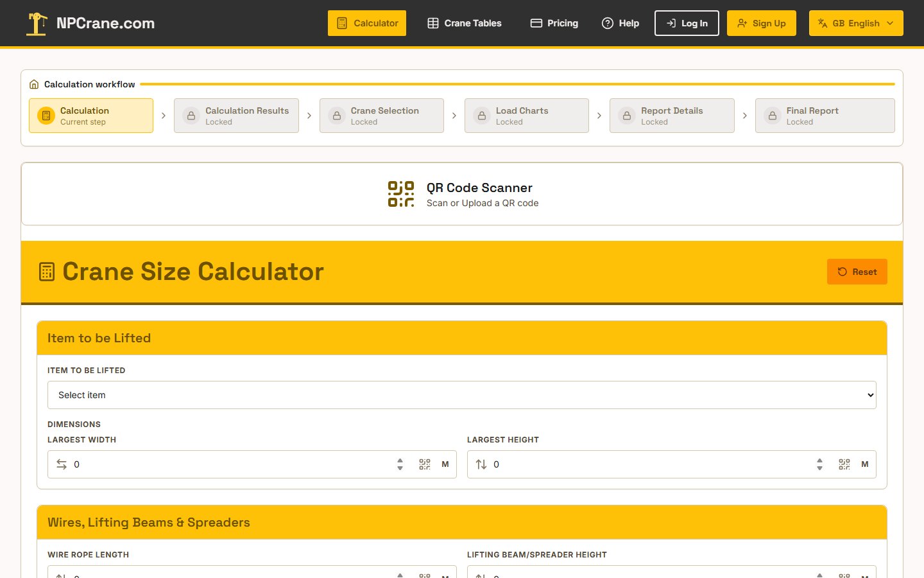
Task: Click the calculator icon beside Crane Size Calculator
Action: point(47,272)
